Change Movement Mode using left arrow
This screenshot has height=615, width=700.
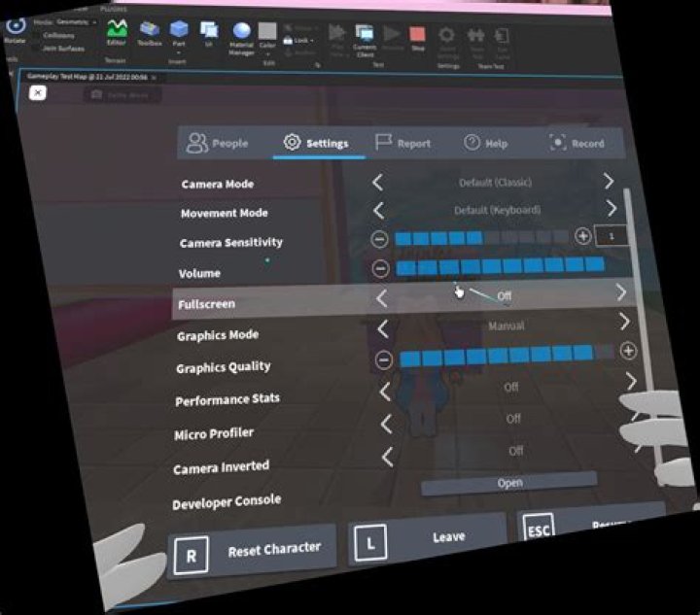click(378, 210)
